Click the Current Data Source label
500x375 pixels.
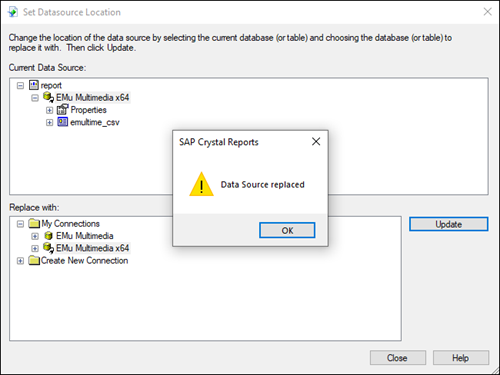47,68
